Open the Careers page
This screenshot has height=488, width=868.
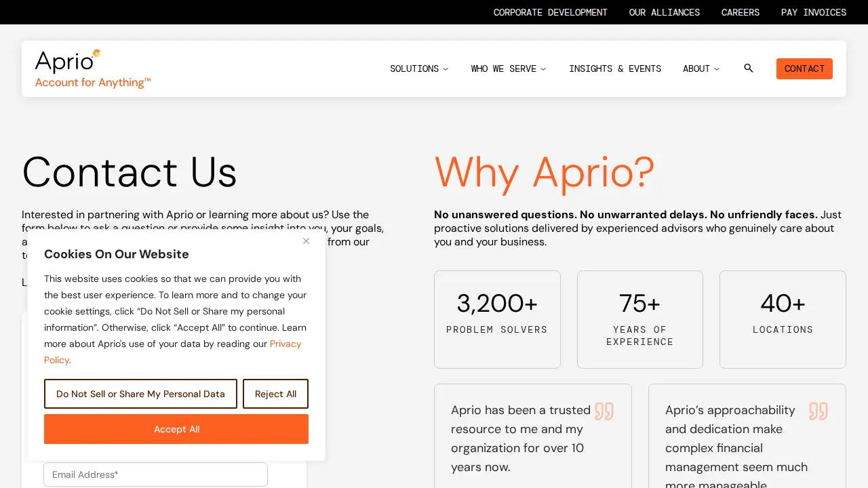pos(741,12)
